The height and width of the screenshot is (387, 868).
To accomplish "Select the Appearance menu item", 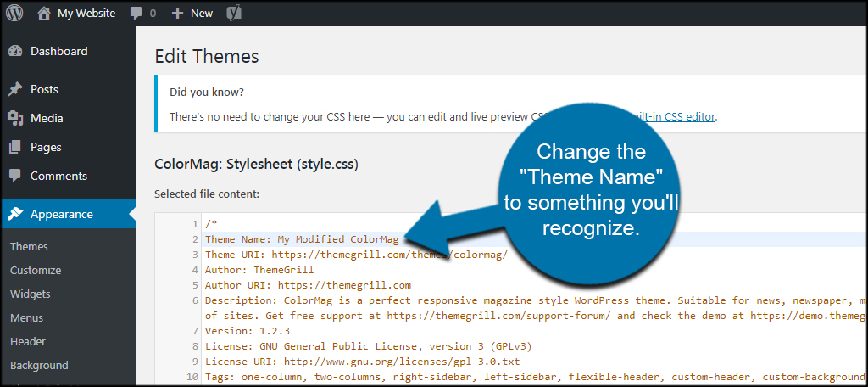I will [x=61, y=214].
